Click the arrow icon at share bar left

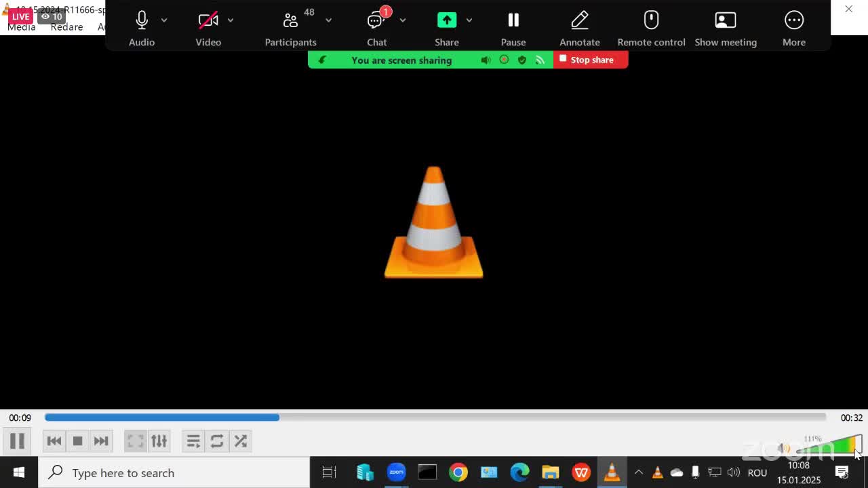pyautogui.click(x=322, y=60)
